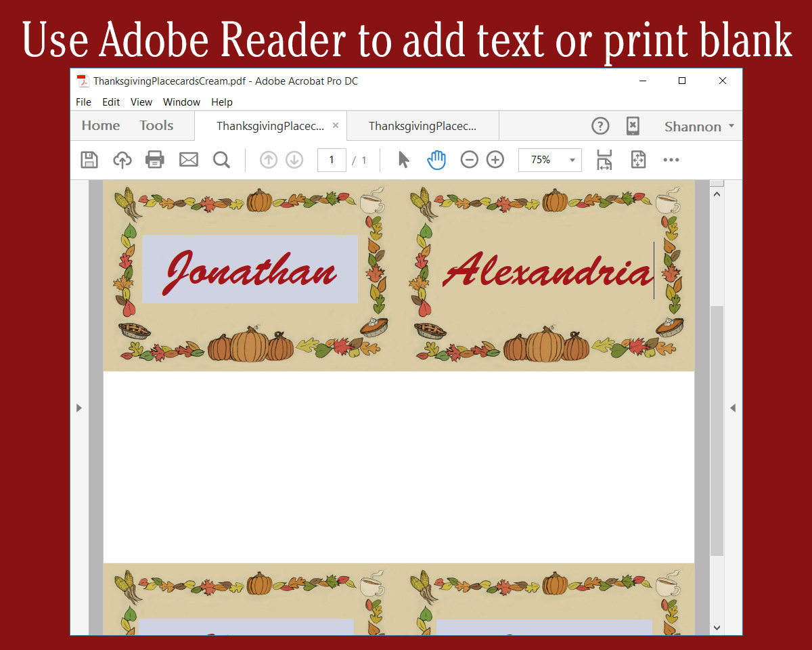Click the fit one full page icon
This screenshot has width=812, height=650.
pyautogui.click(x=638, y=160)
